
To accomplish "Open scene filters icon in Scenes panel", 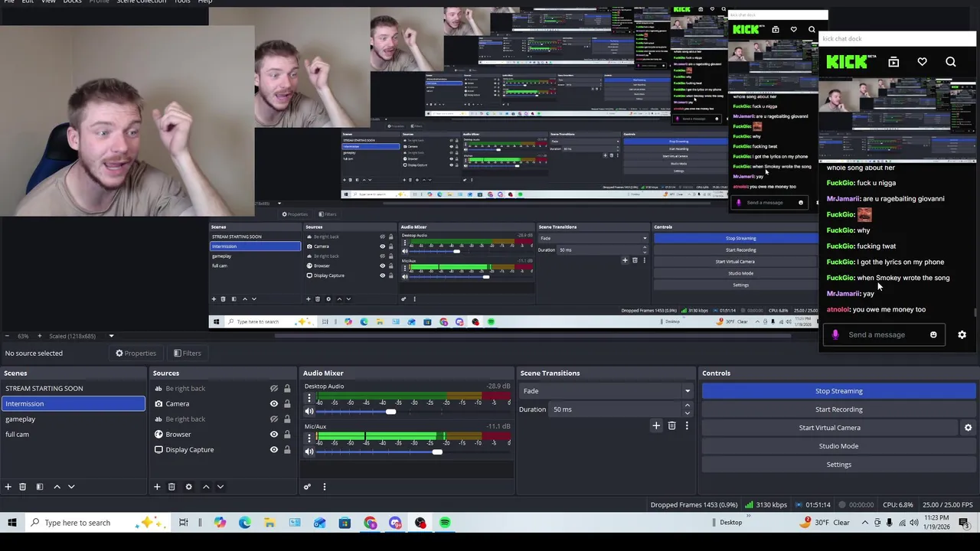I will (39, 487).
